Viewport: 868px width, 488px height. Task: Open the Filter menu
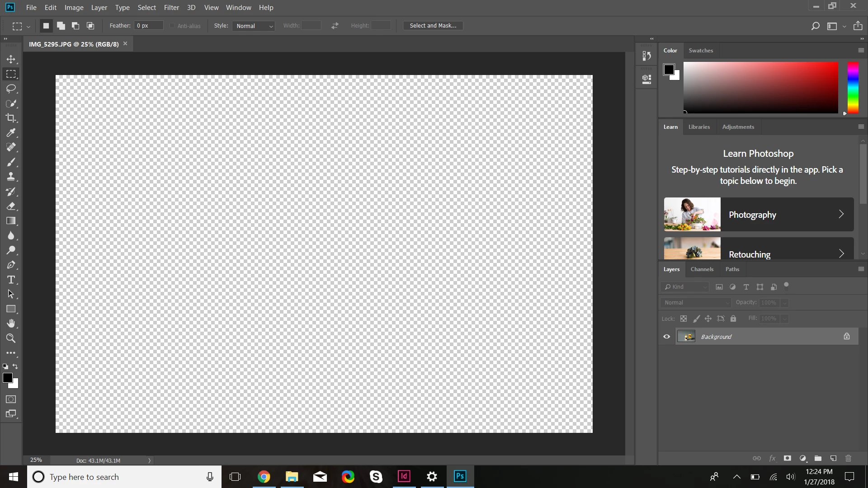tap(171, 8)
